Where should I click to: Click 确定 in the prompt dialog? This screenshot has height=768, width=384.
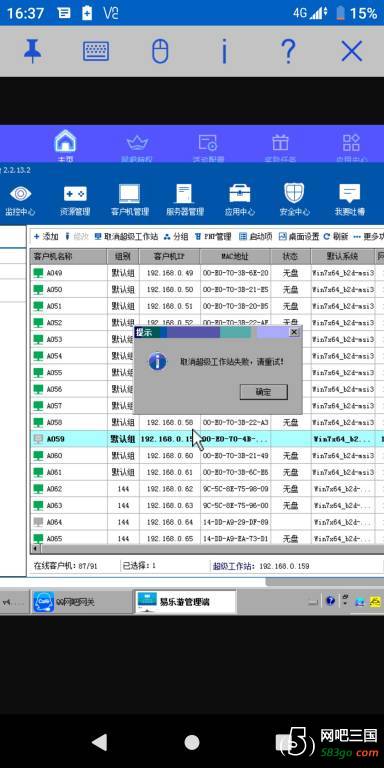pos(264,392)
